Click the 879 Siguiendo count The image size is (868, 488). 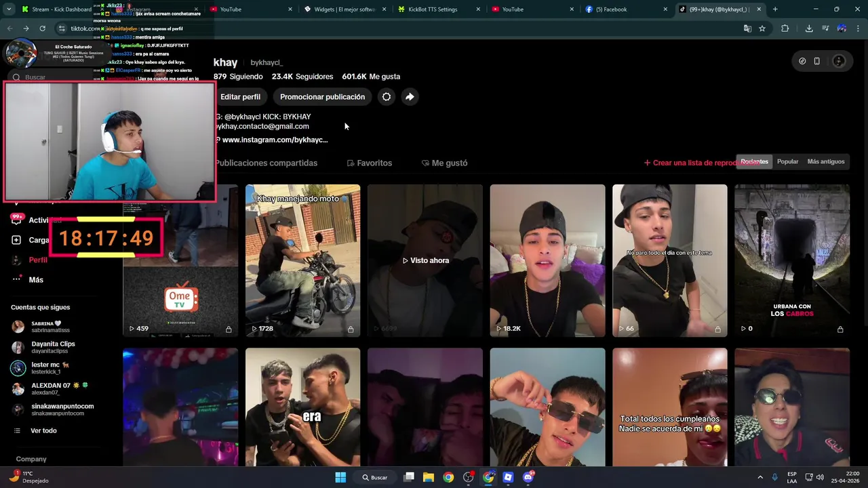click(238, 77)
